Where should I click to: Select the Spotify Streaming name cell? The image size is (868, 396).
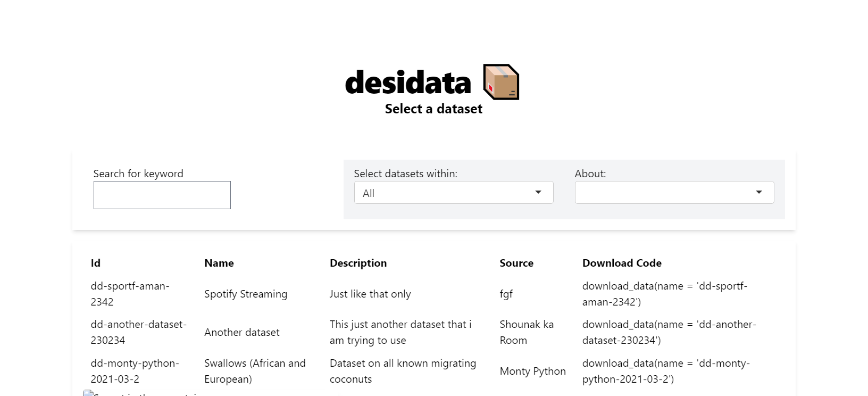coord(246,294)
